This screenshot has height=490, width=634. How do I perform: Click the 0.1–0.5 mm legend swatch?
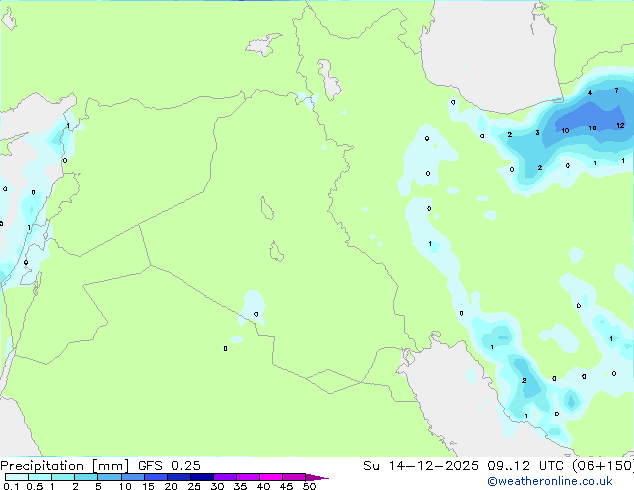[17, 477]
